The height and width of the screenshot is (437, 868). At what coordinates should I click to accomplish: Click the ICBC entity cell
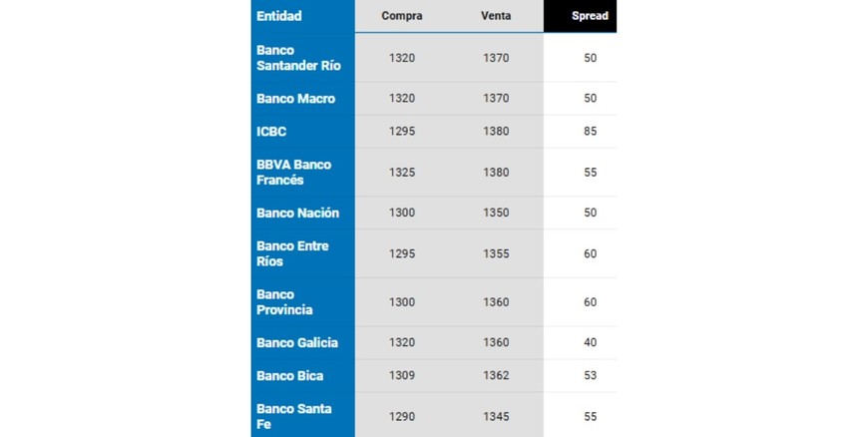[271, 132]
